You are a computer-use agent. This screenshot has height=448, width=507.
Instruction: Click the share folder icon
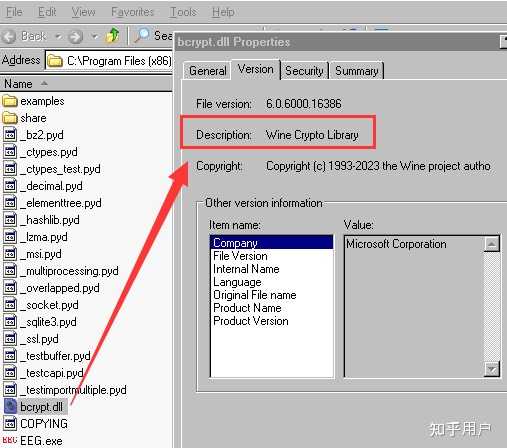pyautogui.click(x=10, y=118)
